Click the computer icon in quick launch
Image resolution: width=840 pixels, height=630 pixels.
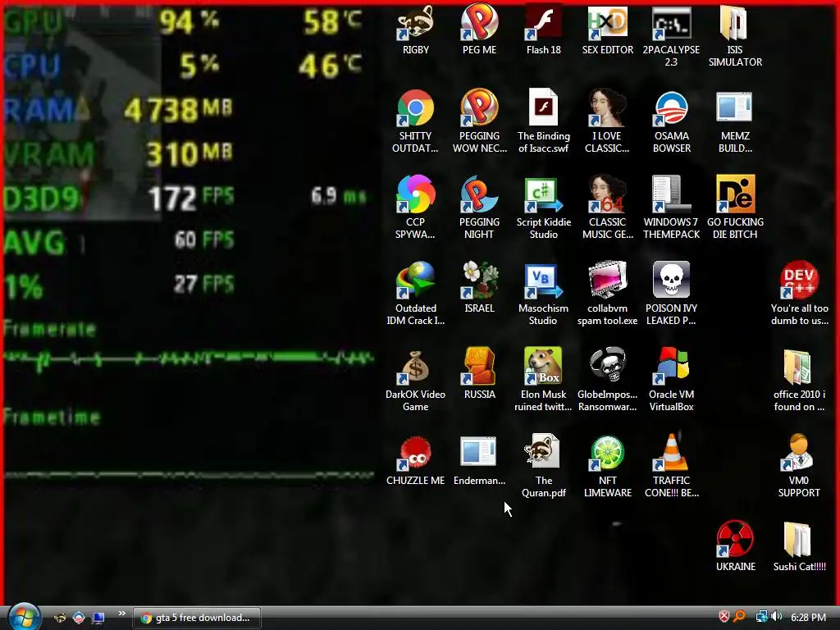[98, 618]
